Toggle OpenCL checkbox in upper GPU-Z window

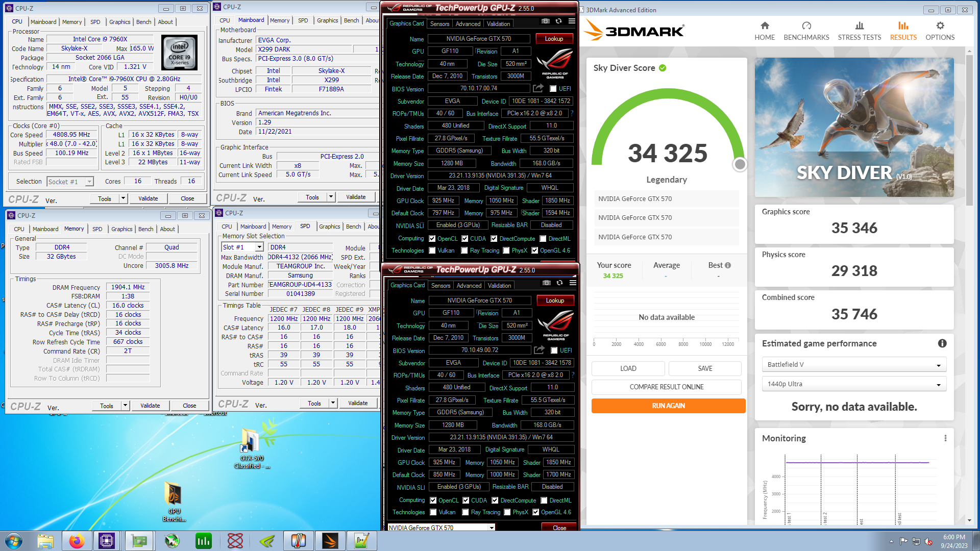pyautogui.click(x=432, y=238)
